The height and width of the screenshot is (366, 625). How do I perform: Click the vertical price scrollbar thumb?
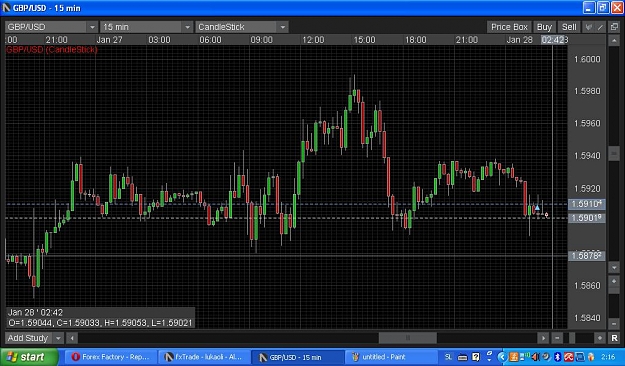614,153
